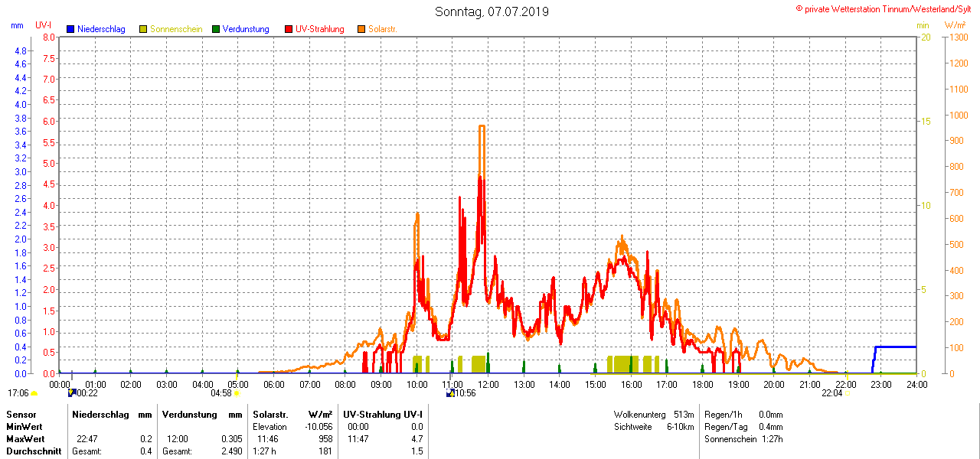
Task: Click the 17:06 time label
Action: coord(18,393)
